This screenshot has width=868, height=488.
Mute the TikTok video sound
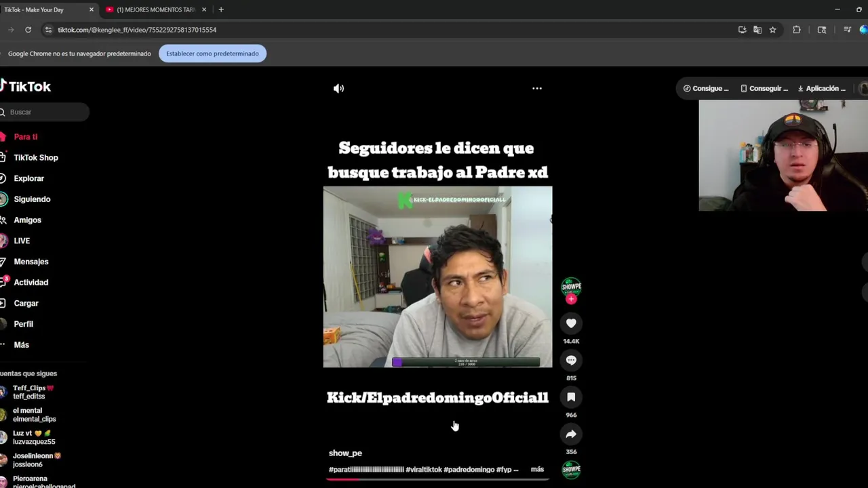click(x=338, y=88)
